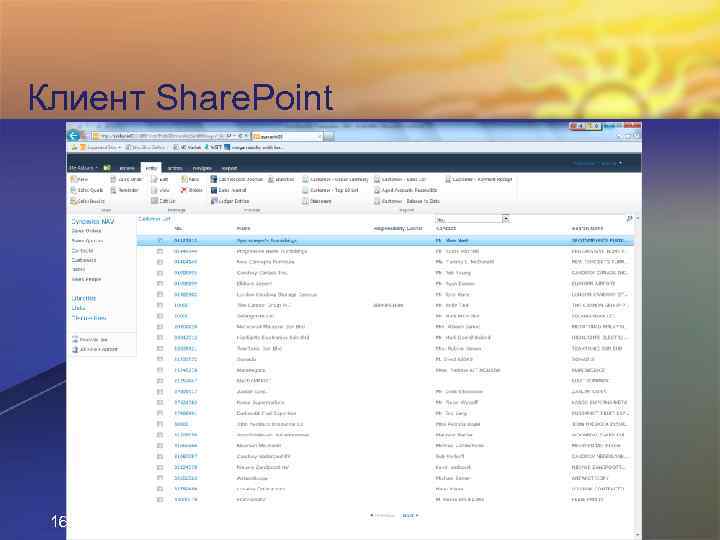Open the Libraries heading link
The height and width of the screenshot is (540, 720).
click(84, 298)
